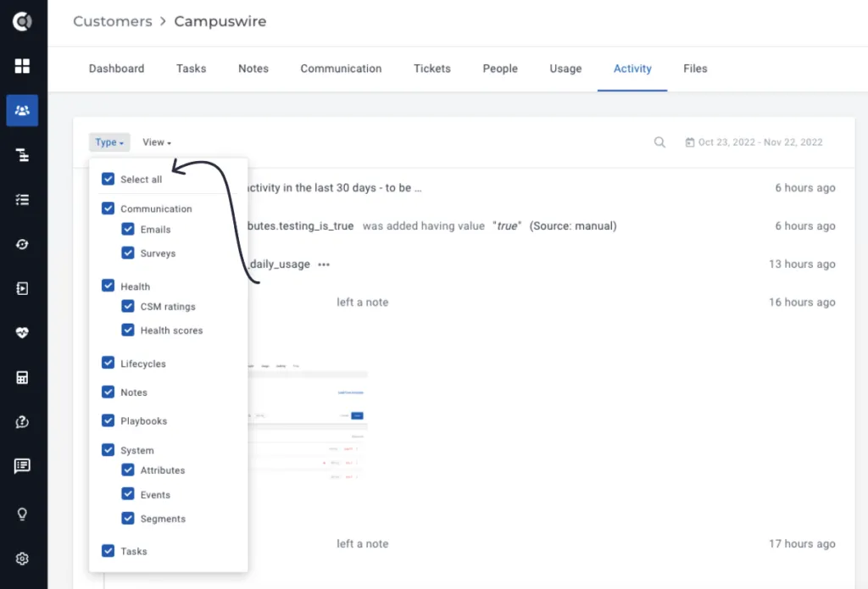Click the calculator icon in the sidebar
The image size is (868, 589).
coord(22,377)
